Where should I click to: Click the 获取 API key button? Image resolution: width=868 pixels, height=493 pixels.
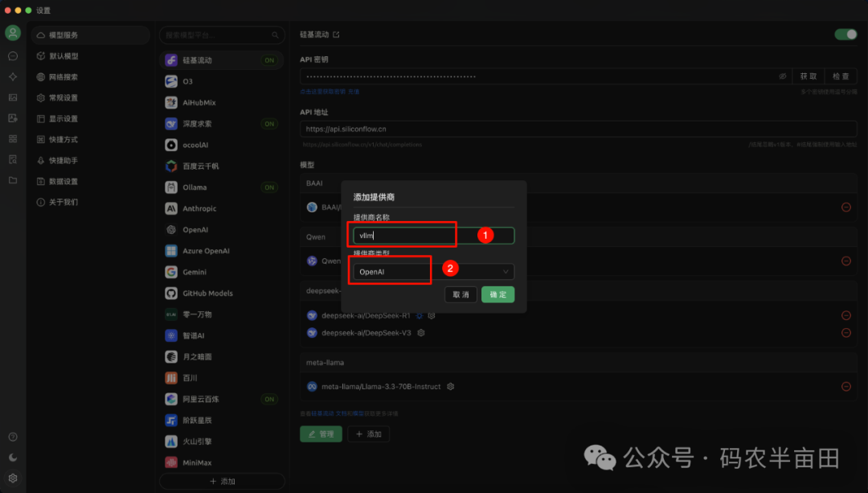809,76
